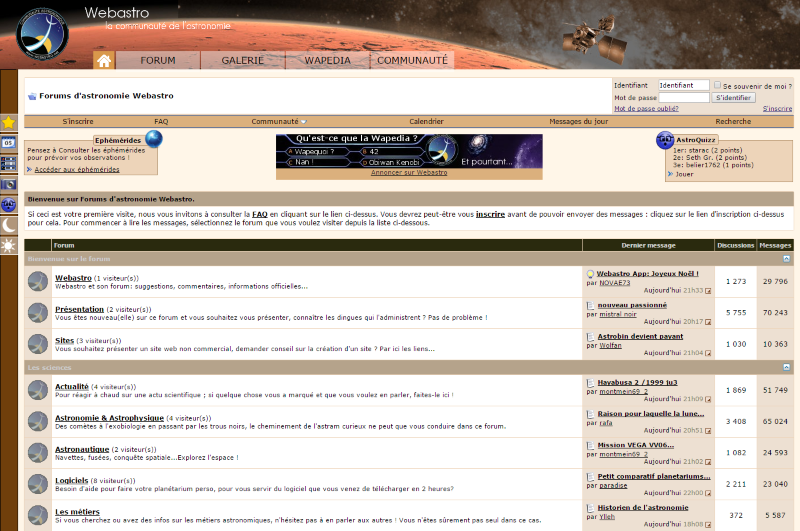Go to last post arrow for Logiciels row
The image size is (800, 531).
point(708,493)
